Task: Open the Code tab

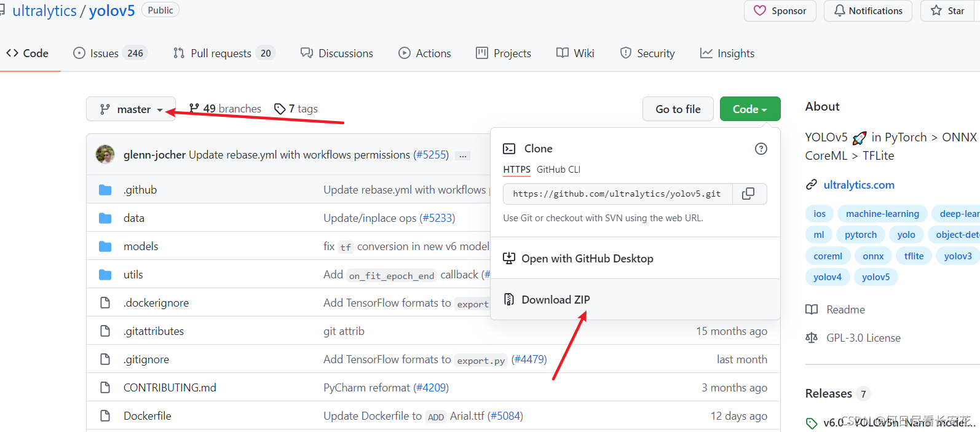Action: [28, 53]
